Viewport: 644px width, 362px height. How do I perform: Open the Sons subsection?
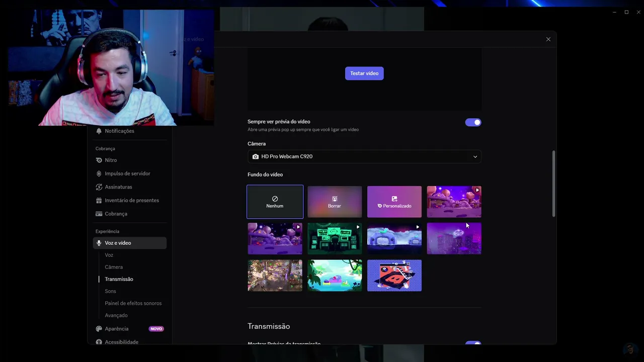[x=110, y=291]
